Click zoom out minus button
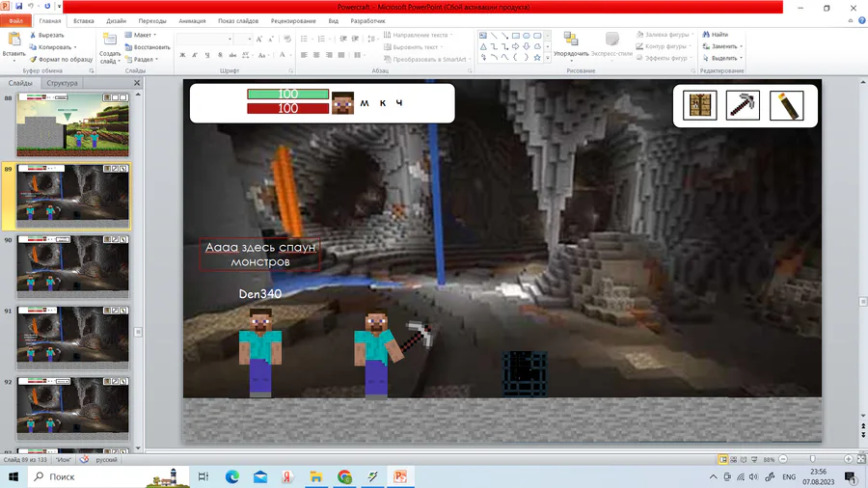 tap(783, 459)
